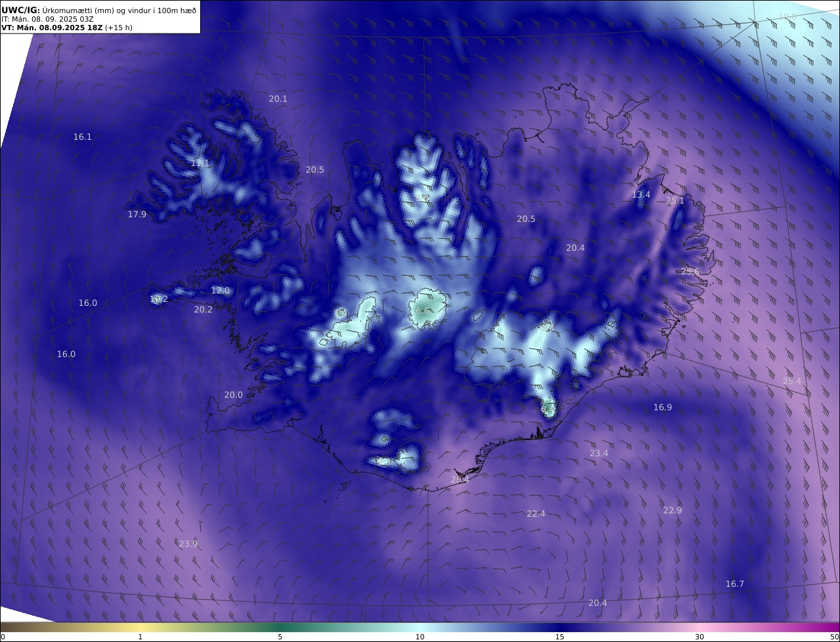Click the 17.9 value label
Viewport: 840px width, 642px height.
[x=137, y=214]
